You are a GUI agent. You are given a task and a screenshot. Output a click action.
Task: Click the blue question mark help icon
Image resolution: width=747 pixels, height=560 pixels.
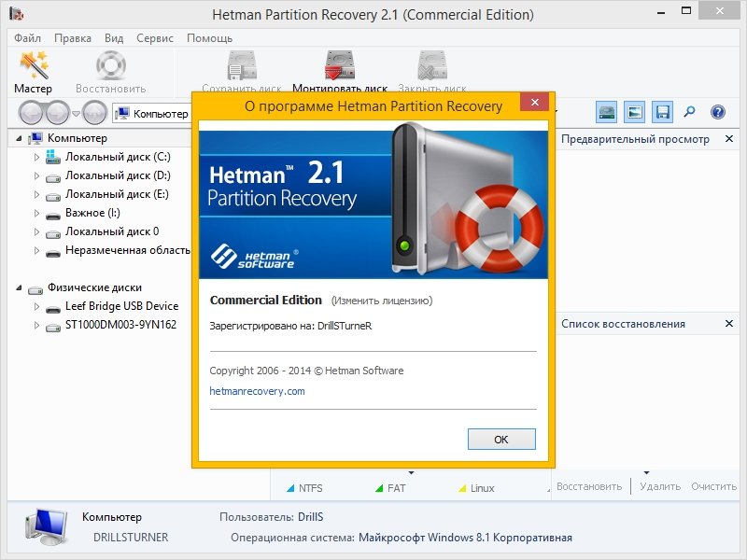[x=717, y=112]
